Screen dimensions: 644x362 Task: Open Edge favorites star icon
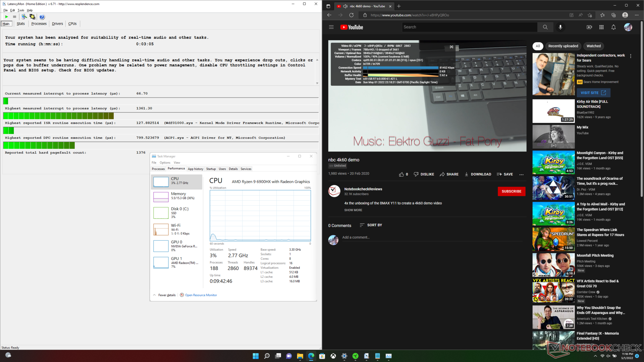(x=602, y=15)
